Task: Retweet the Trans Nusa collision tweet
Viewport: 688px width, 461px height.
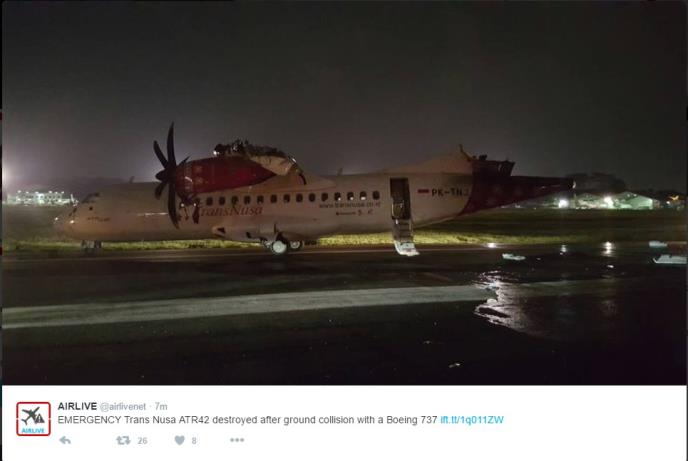Action: 123,440
